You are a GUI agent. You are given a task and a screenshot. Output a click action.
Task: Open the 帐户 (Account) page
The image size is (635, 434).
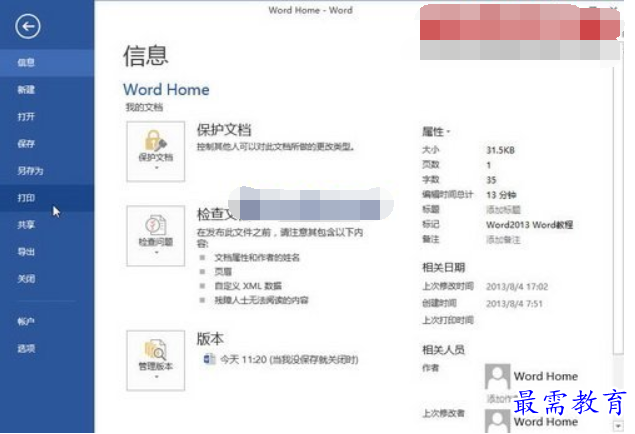(47, 322)
